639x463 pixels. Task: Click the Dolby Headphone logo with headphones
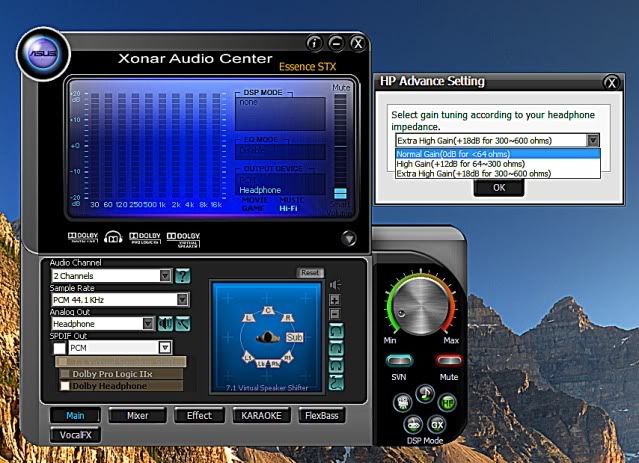click(x=113, y=237)
